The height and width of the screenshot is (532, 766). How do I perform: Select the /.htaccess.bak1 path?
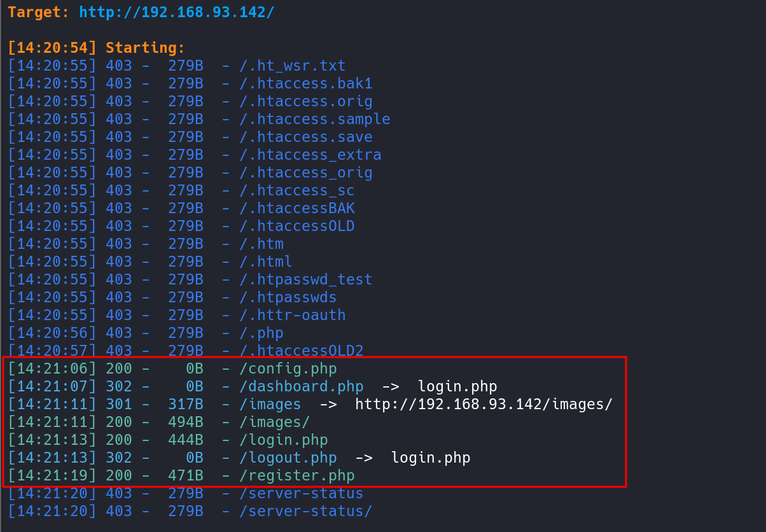tap(306, 83)
